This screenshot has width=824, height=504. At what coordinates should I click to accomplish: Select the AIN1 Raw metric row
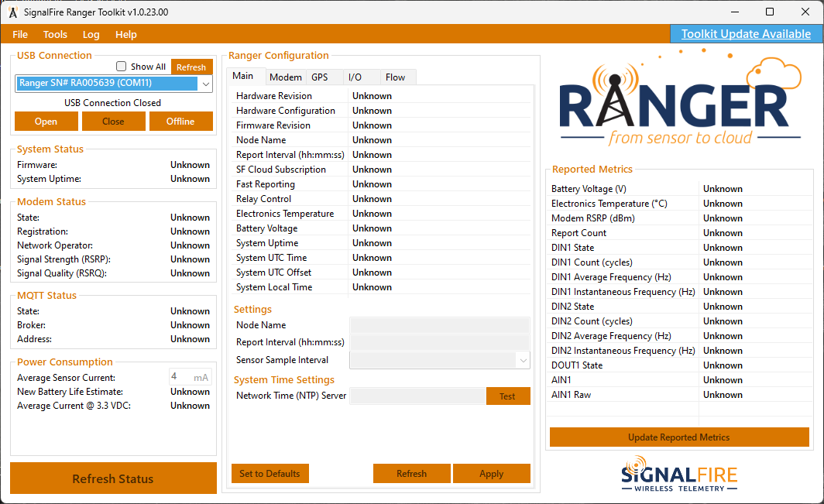click(x=679, y=395)
